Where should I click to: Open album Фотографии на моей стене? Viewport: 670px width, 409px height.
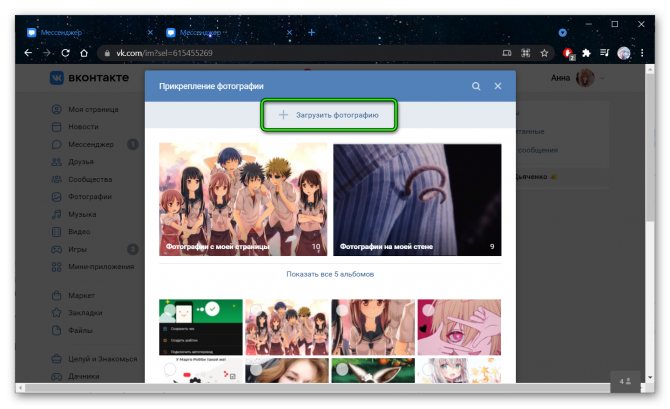(417, 200)
